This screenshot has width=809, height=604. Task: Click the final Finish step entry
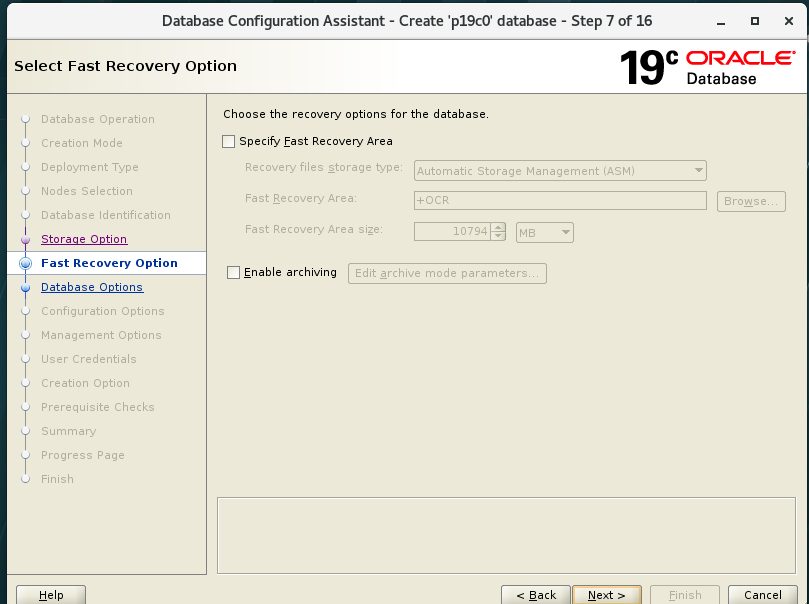pos(57,479)
